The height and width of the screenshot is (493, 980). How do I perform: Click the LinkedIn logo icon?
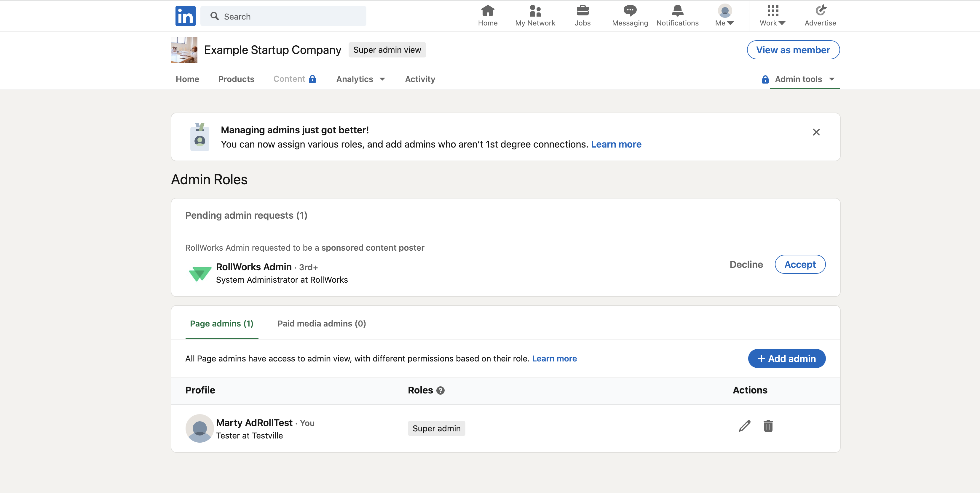[185, 16]
